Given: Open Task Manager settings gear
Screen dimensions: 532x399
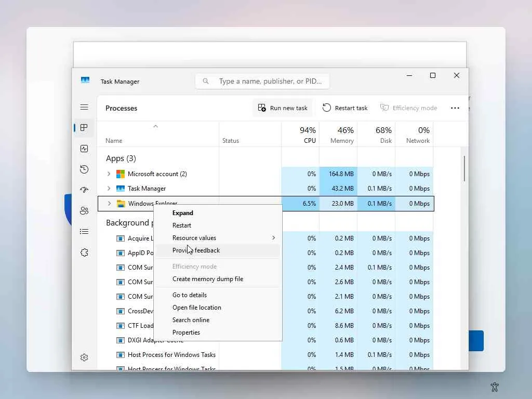Looking at the screenshot, I should (84, 357).
